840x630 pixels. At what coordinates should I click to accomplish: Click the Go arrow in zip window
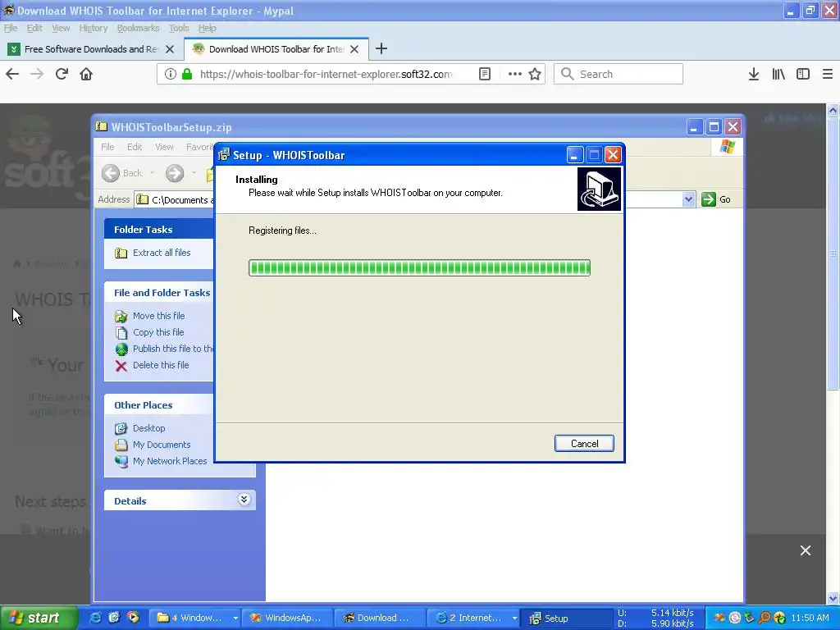click(x=709, y=199)
